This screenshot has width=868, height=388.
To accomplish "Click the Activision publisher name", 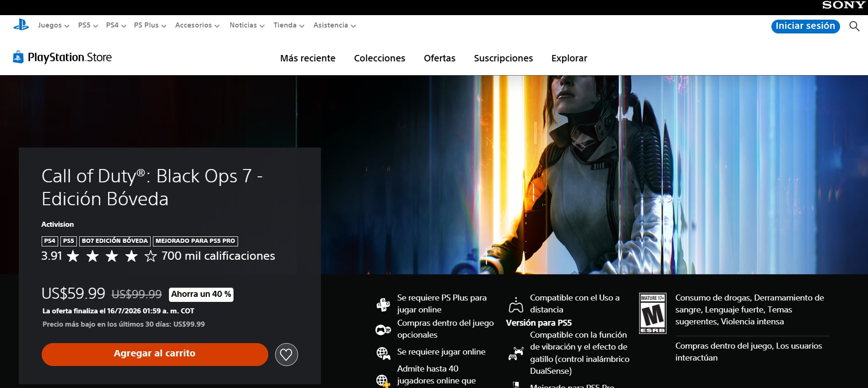I will coord(57,224).
